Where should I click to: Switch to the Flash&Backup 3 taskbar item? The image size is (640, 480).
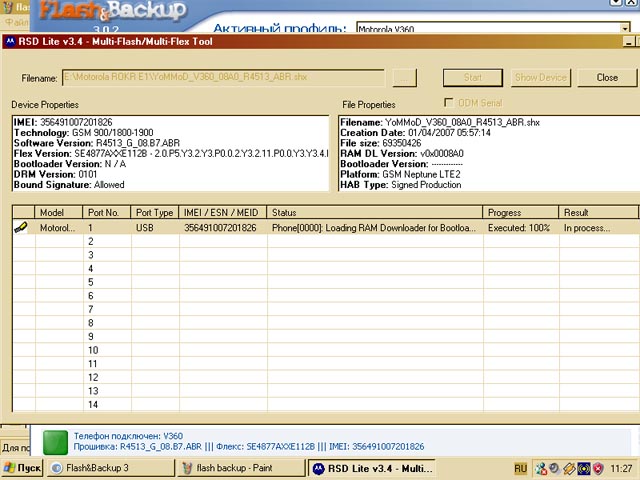[x=110, y=468]
